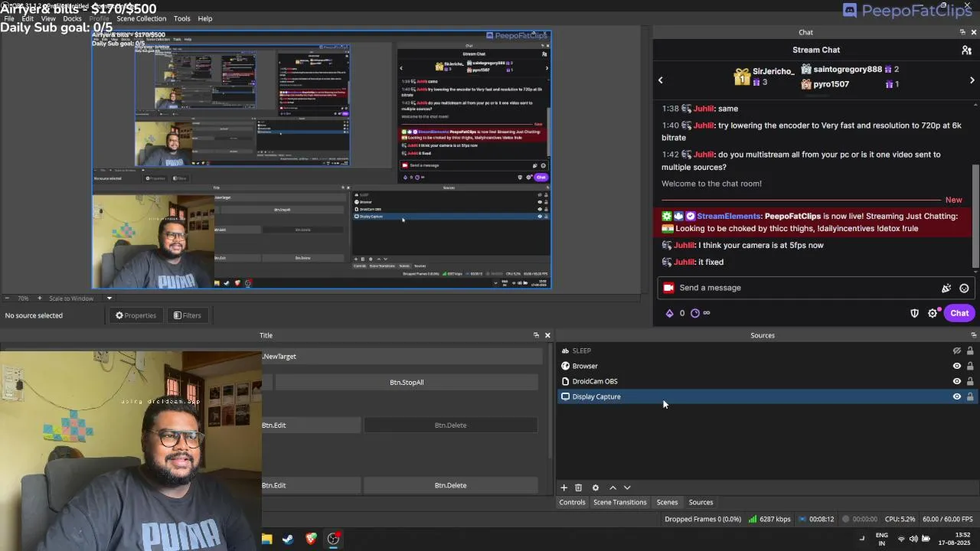Show next gifter leaderboard page
The height and width of the screenshot is (551, 980).
pyautogui.click(x=972, y=80)
